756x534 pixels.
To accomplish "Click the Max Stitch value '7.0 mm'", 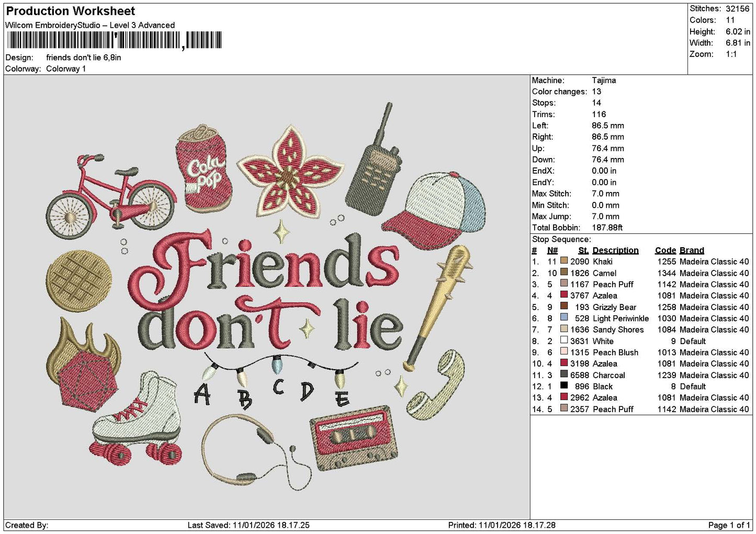I will (606, 194).
